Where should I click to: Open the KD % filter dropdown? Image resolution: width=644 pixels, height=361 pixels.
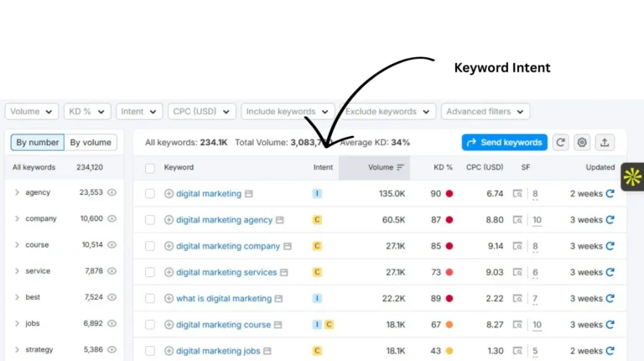click(87, 112)
